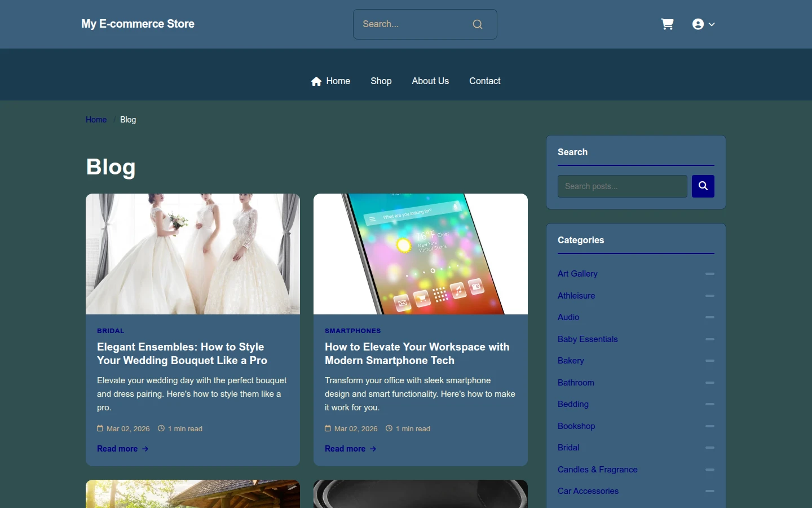812x508 pixels.
Task: Toggle the Bridal category expander
Action: [710, 448]
